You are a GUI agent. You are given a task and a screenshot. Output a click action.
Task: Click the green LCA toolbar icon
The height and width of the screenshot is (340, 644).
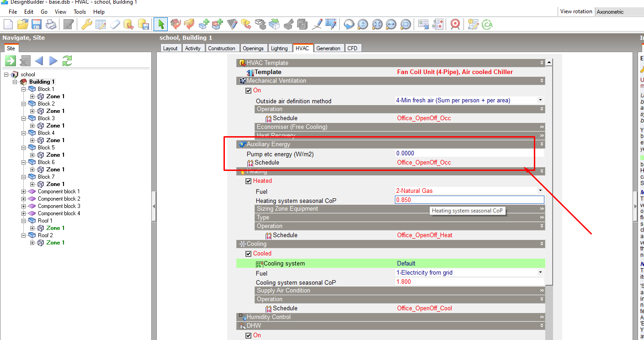pos(487,24)
